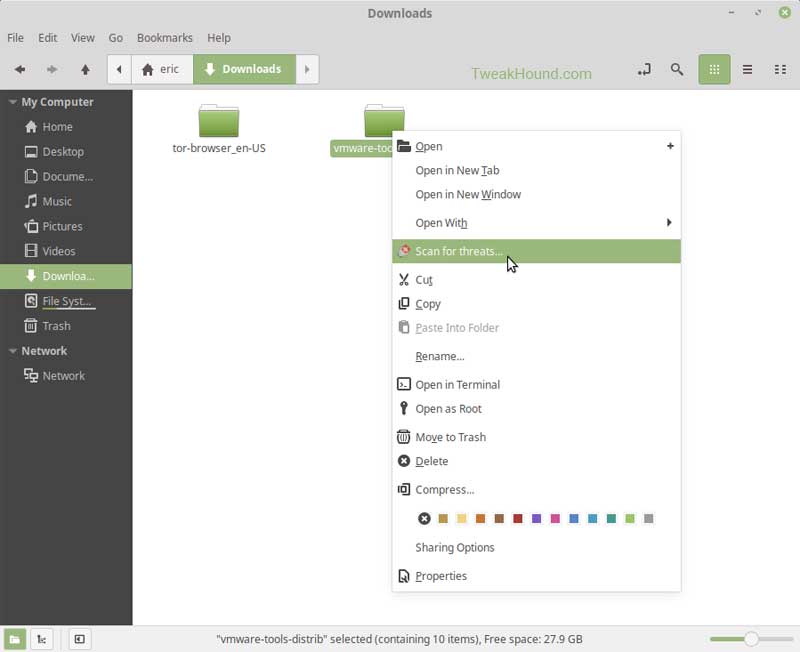Choose Open as Root

536,409
